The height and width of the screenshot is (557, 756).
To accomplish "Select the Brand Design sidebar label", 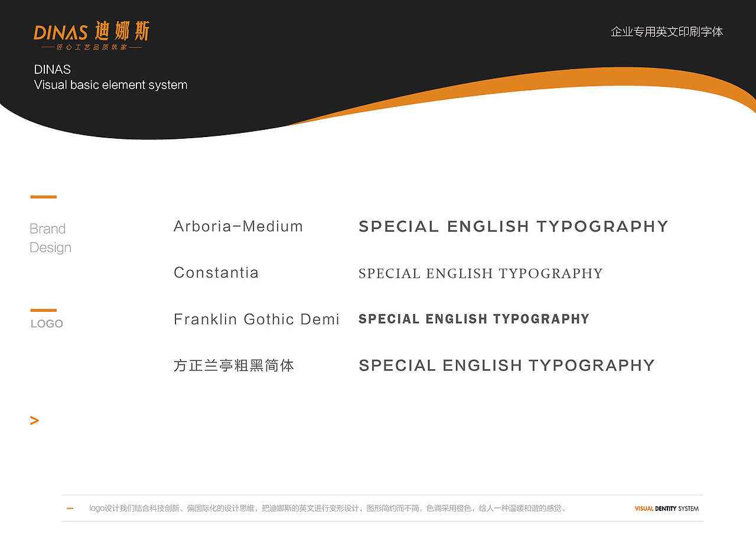I will coord(51,238).
